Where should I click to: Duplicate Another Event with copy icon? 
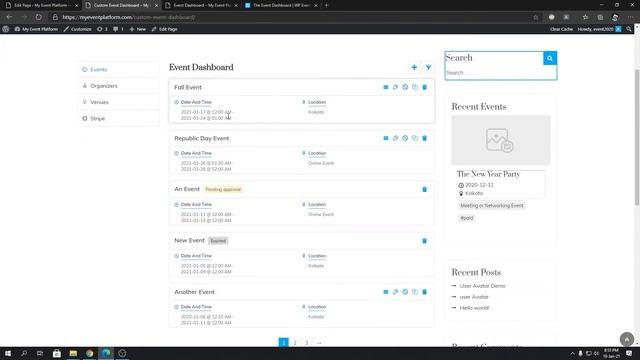pos(415,292)
